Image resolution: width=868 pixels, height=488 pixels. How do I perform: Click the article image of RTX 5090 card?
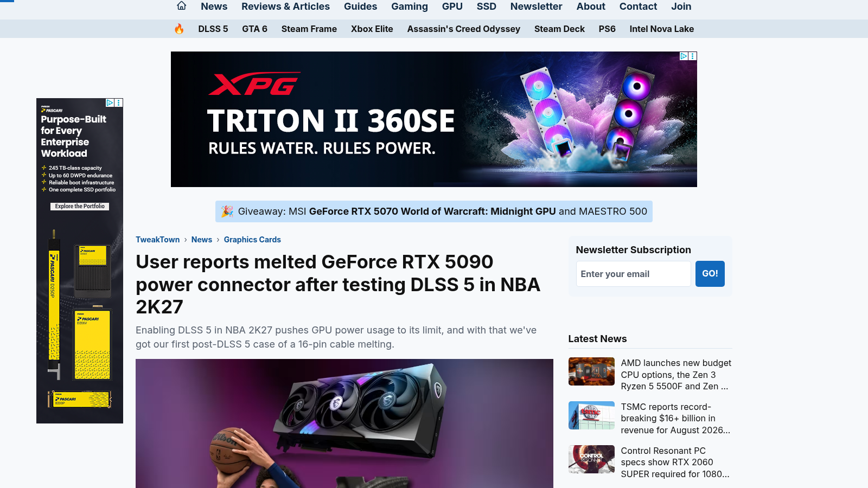pyautogui.click(x=344, y=423)
